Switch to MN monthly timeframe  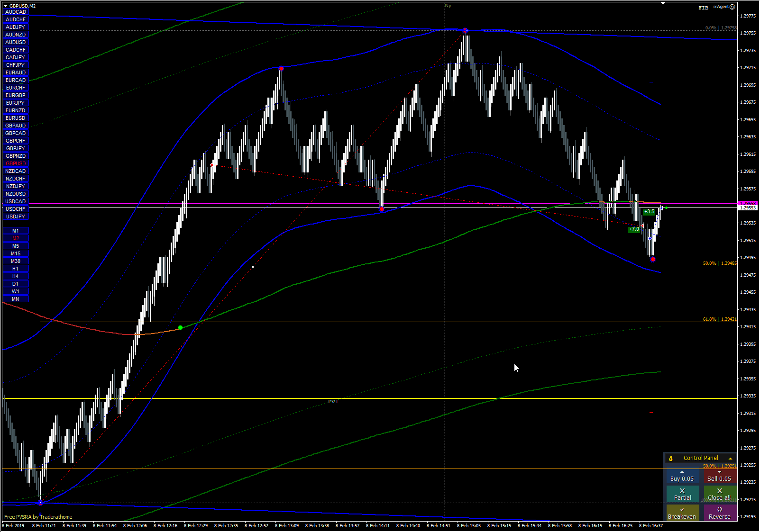(x=16, y=299)
